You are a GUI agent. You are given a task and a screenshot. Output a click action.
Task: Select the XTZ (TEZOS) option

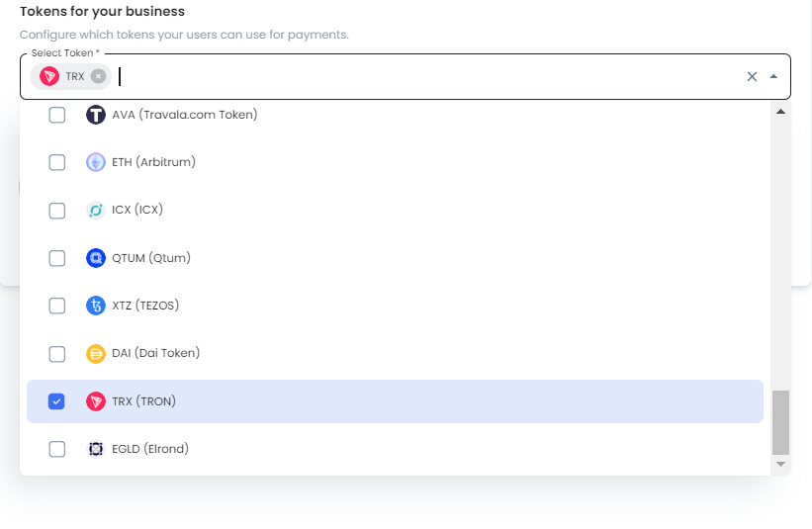pyautogui.click(x=396, y=306)
